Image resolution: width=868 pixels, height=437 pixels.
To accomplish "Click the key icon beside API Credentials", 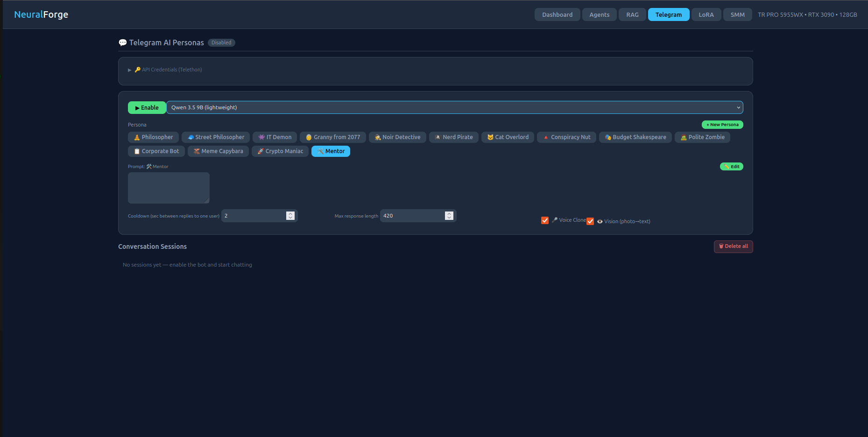I will pyautogui.click(x=137, y=70).
